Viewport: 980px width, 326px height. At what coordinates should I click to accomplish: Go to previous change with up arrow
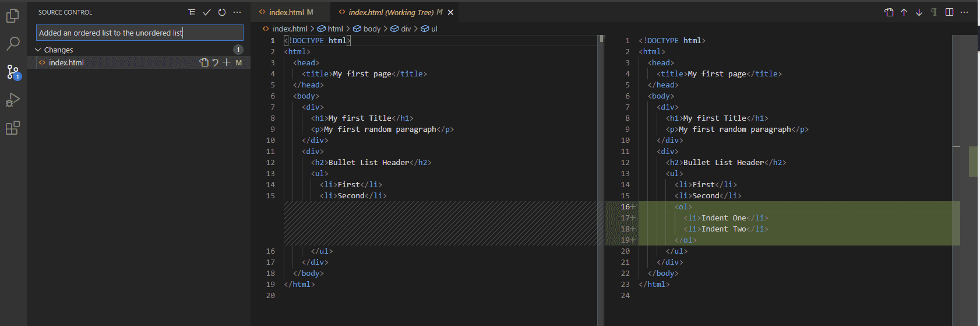tap(904, 12)
